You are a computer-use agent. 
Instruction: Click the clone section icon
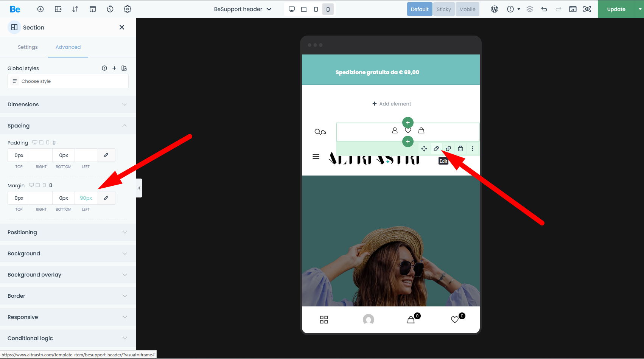point(448,149)
